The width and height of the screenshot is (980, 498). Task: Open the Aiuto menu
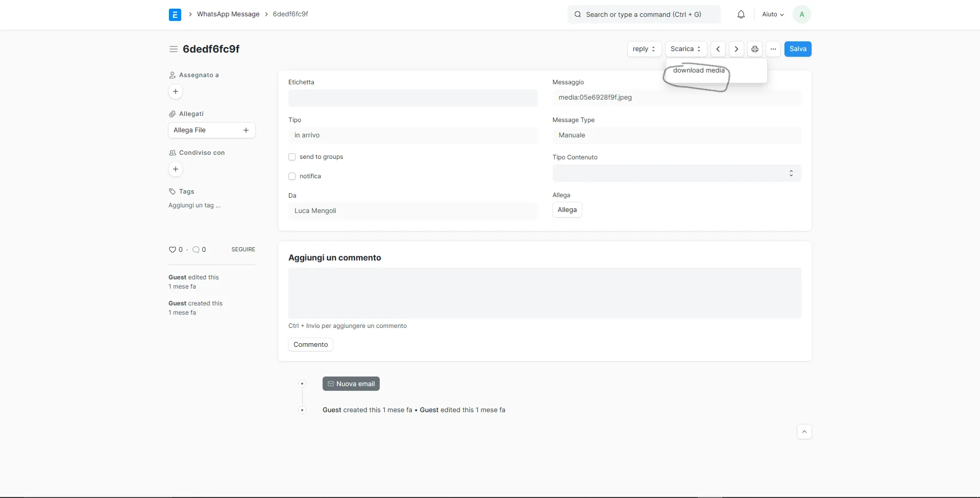[772, 14]
